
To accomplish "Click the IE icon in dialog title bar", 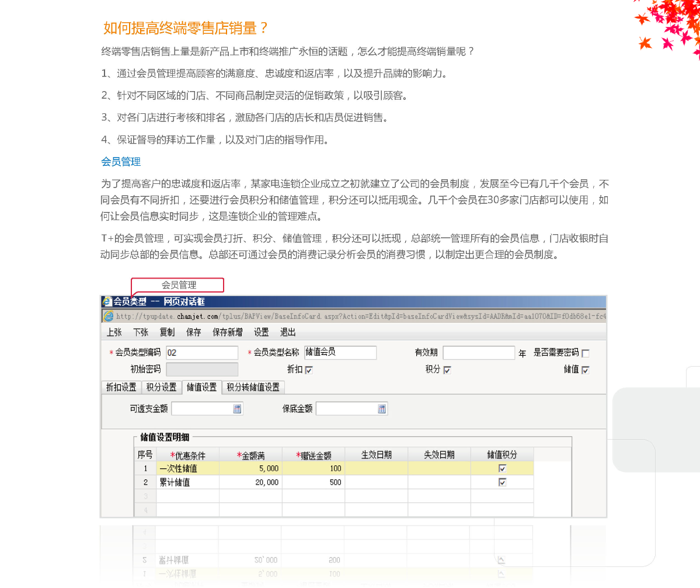I will pos(107,302).
